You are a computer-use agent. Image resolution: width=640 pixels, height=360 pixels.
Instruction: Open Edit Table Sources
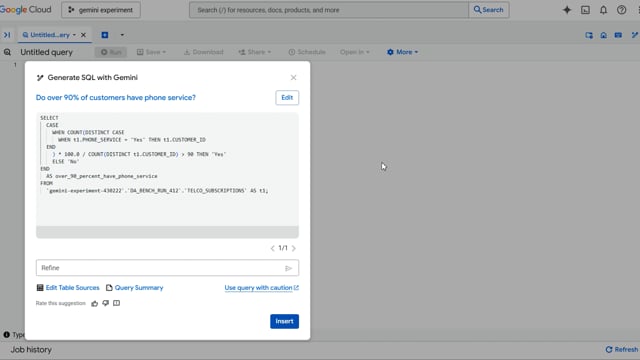68,288
